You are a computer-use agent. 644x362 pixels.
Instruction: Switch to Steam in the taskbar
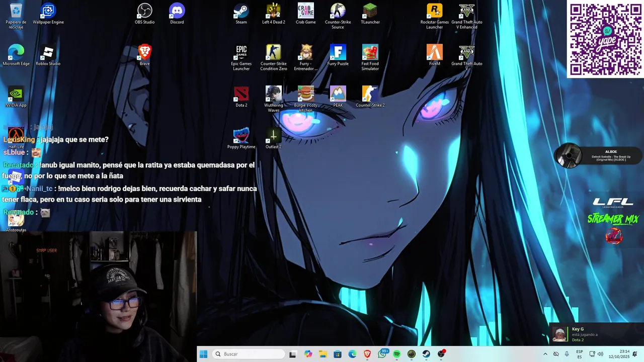click(426, 354)
